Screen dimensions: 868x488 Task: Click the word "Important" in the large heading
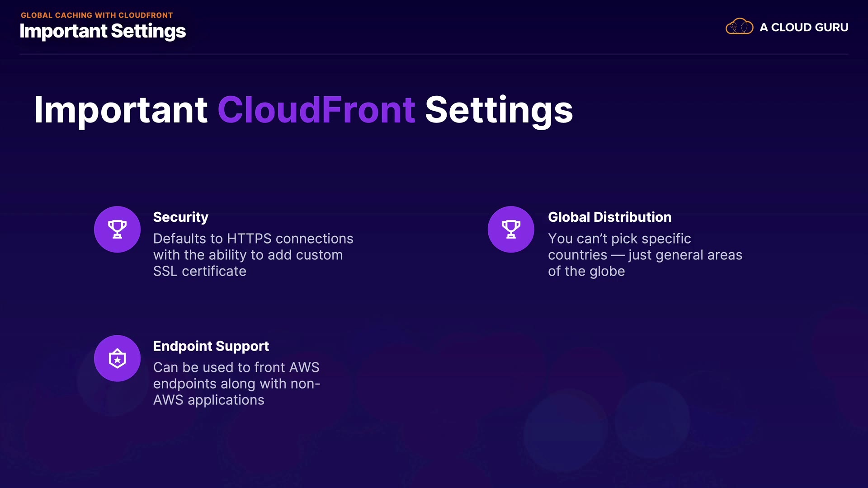point(121,110)
